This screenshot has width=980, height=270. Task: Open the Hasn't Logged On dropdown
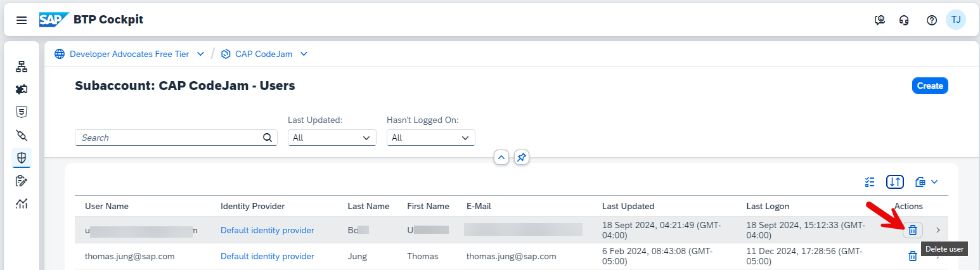430,138
